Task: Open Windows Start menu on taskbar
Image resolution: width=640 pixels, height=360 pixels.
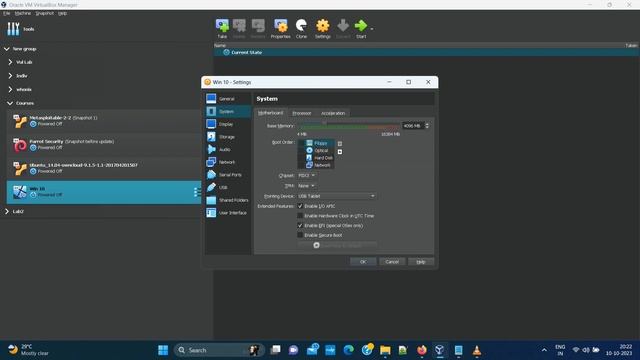Action: 163,350
